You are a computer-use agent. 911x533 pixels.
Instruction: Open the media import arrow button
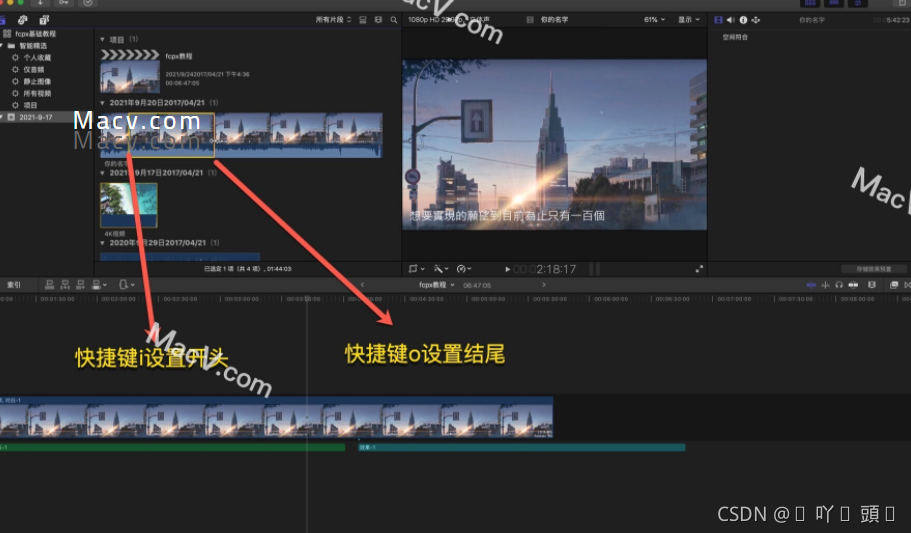tap(41, 3)
